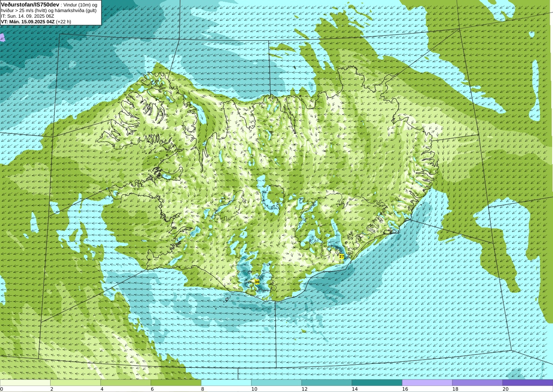
Task: Click the "IT: Sun. 14. 09. 2025 06Z" line
Action: [x=28, y=16]
